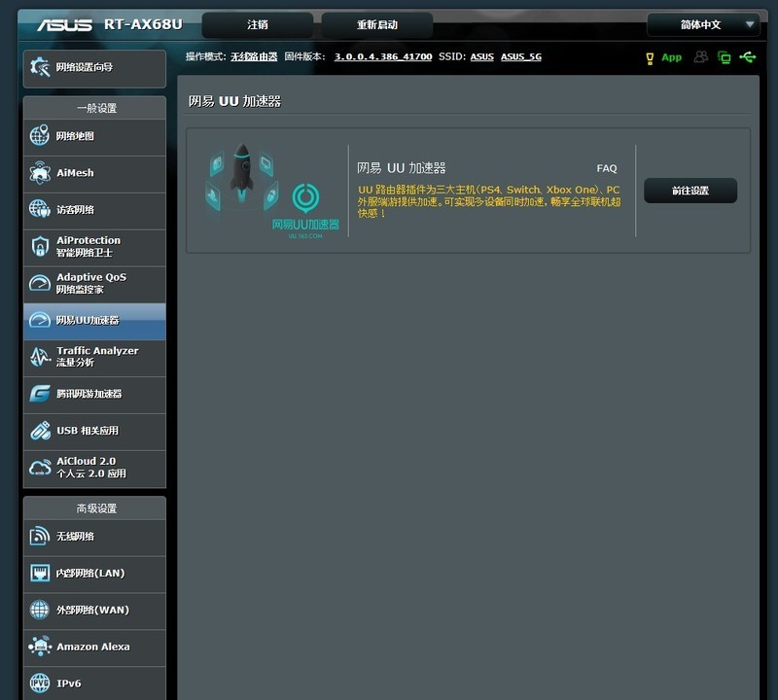
Task: Click the Adaptive QoS gauge icon
Action: point(40,283)
